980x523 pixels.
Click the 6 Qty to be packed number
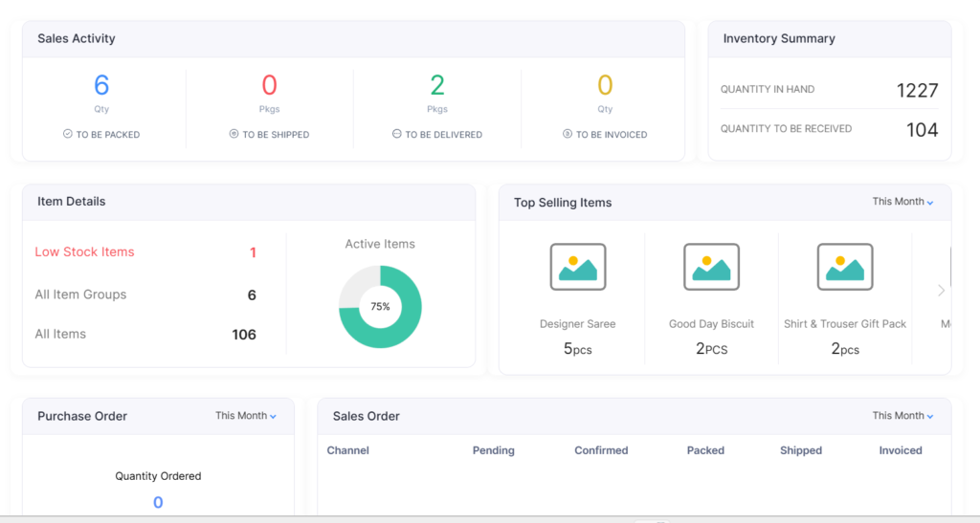coord(101,86)
